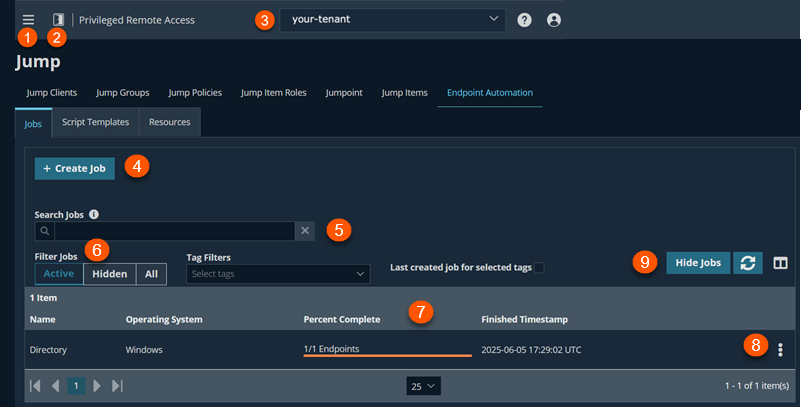Image resolution: width=801 pixels, height=407 pixels.
Task: Switch to Endpoint Automation tab
Action: (490, 92)
